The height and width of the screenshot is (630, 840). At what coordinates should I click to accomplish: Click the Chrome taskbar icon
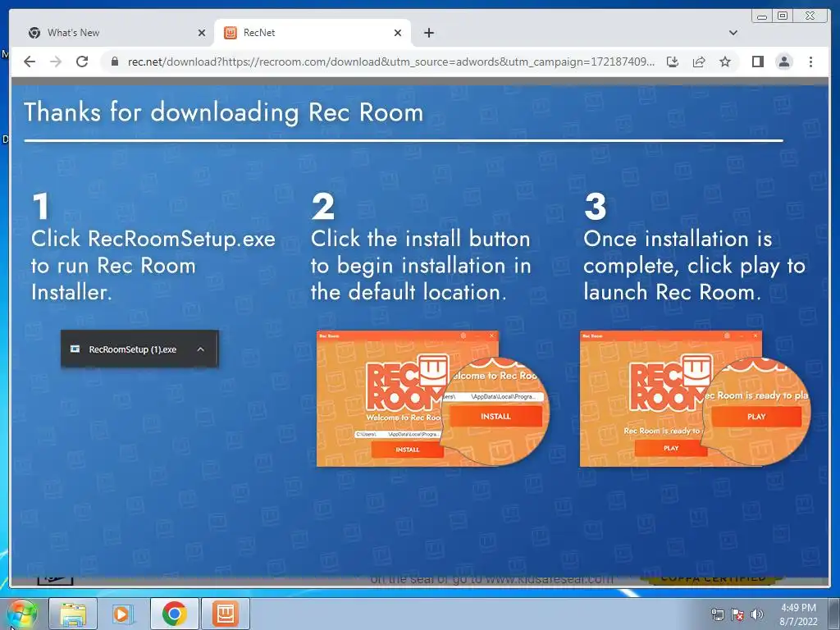point(175,614)
